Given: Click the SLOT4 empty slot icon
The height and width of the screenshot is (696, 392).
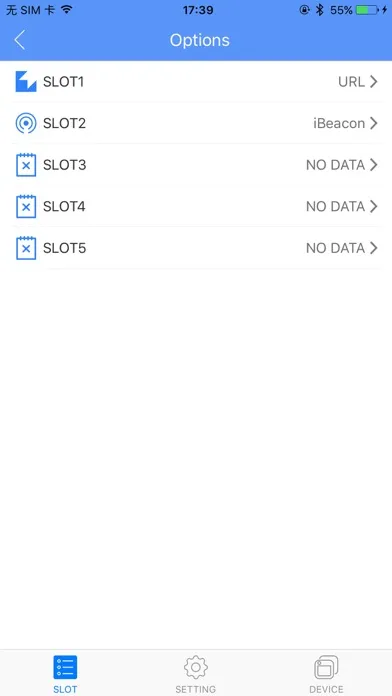Looking at the screenshot, I should 26,206.
